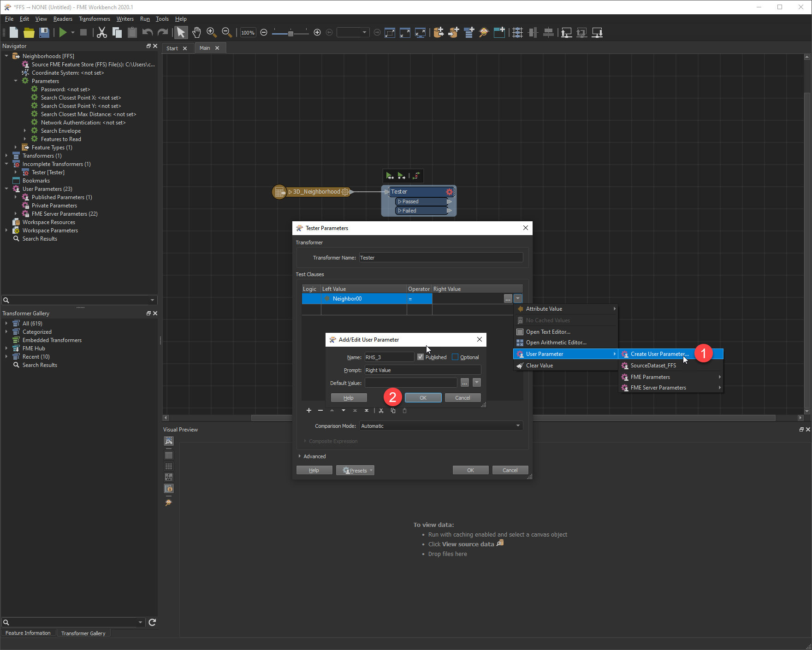Screen dimensions: 812x650
Task: Select the Pan hand tool
Action: (x=196, y=32)
